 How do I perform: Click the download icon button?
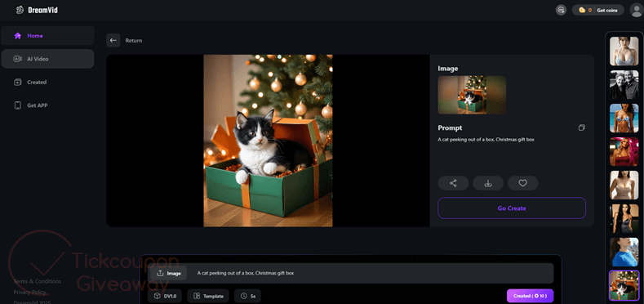click(488, 183)
